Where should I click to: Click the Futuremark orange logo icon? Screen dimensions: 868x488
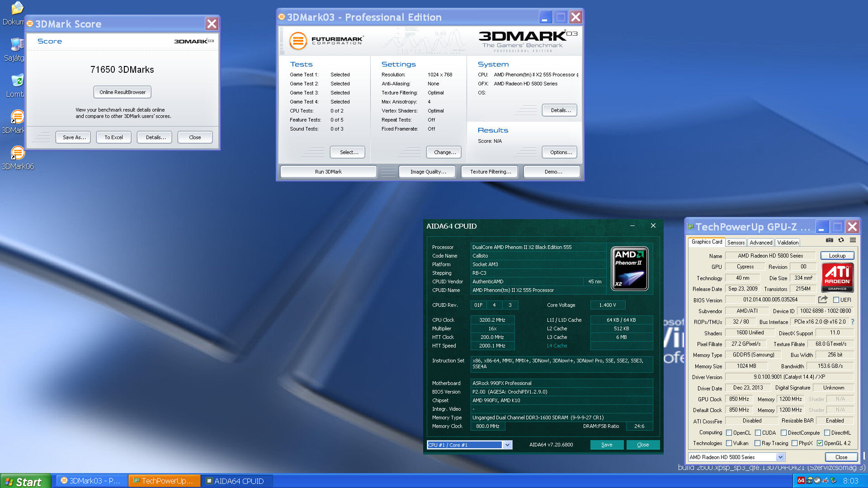pos(298,41)
